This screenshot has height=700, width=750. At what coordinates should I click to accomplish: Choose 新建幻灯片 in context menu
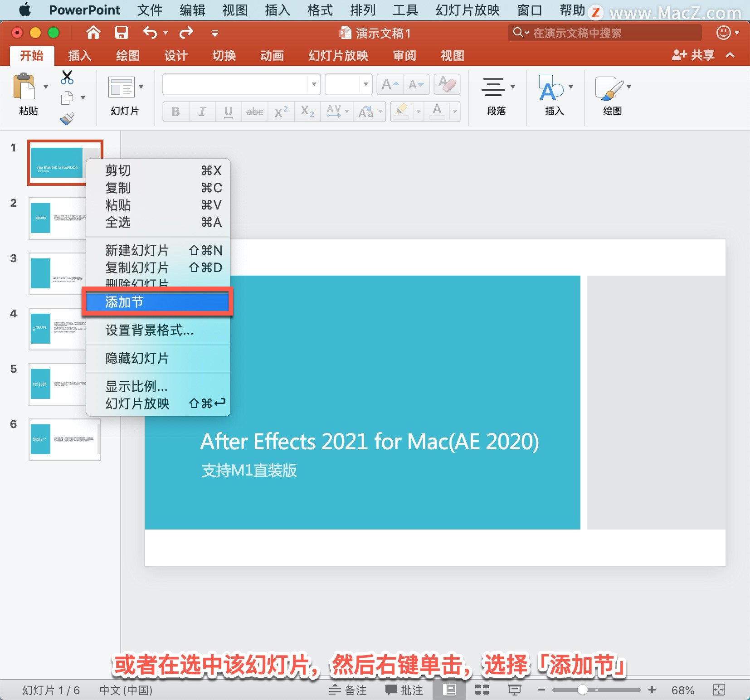[158, 250]
